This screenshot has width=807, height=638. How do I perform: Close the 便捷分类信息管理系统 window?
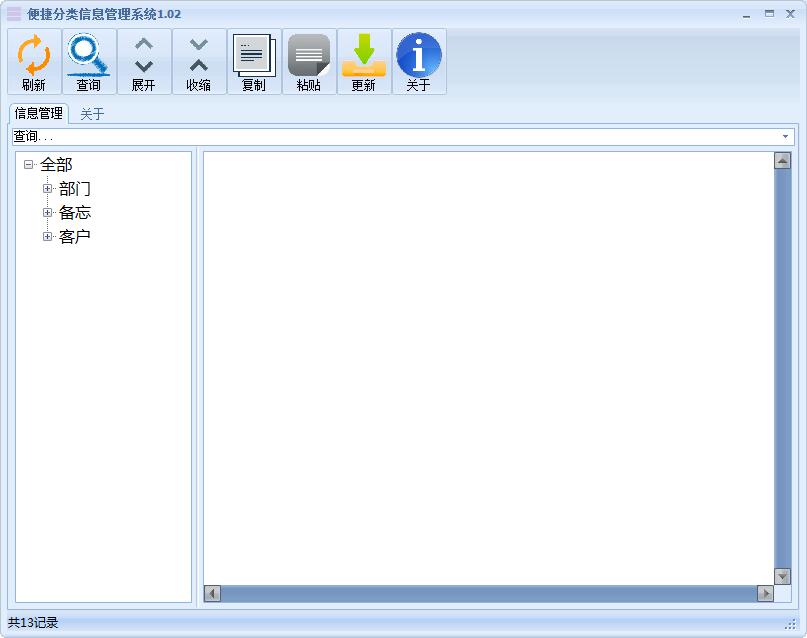point(791,14)
